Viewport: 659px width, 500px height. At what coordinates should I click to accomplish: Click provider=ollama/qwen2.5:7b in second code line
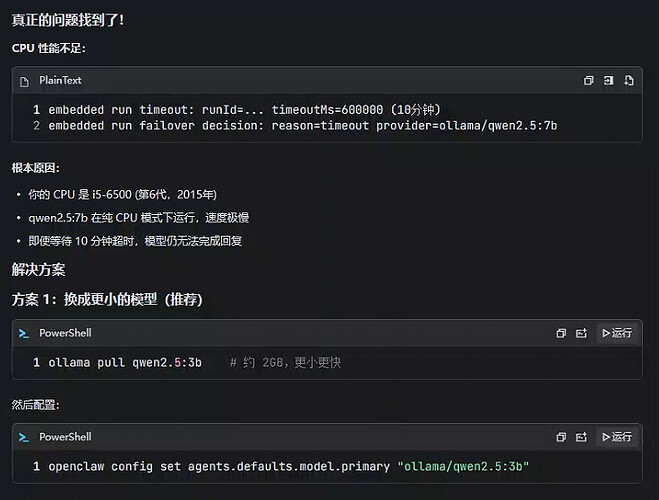(x=467, y=126)
